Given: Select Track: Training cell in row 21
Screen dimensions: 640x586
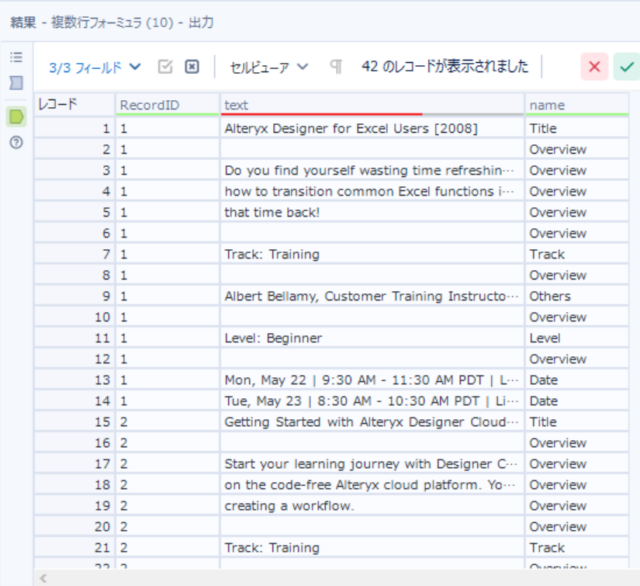Looking at the screenshot, I should tap(372, 548).
